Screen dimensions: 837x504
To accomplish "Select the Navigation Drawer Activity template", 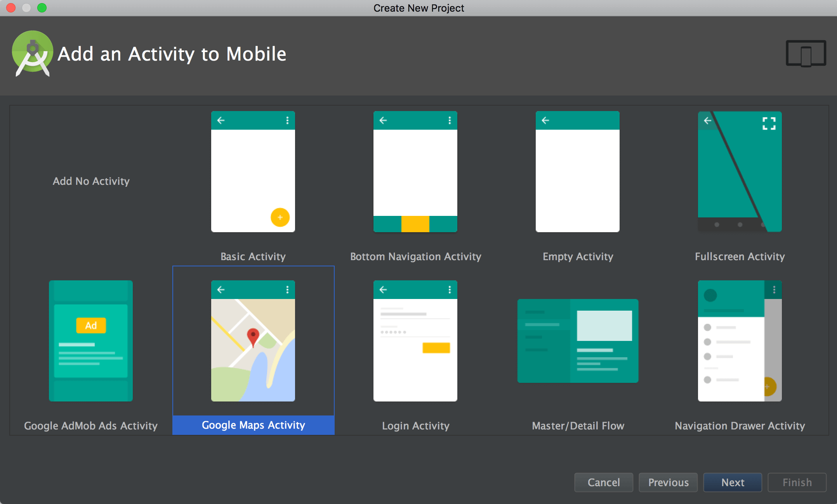I will pos(740,341).
